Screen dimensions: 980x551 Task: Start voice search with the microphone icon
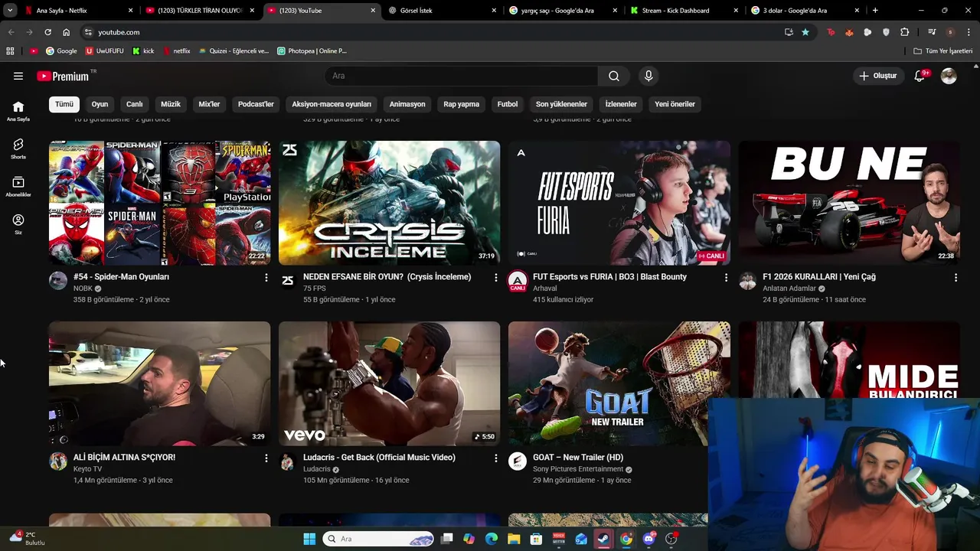[648, 76]
